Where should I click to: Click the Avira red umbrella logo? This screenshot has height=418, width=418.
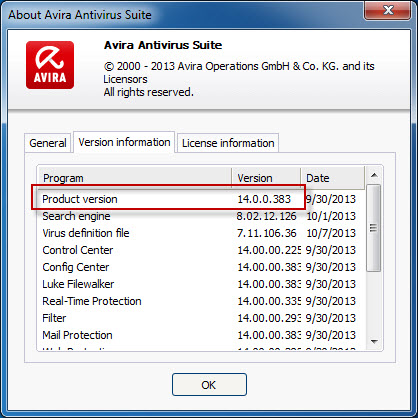tap(50, 65)
